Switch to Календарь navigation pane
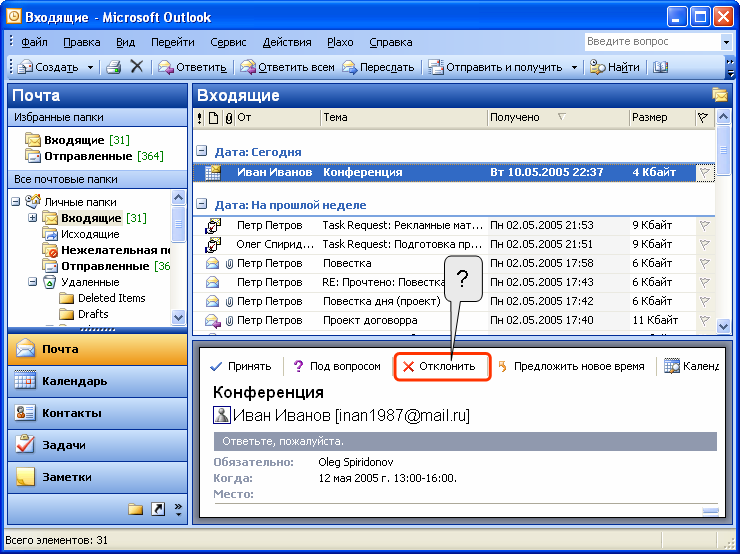This screenshot has width=740, height=554. 97,381
